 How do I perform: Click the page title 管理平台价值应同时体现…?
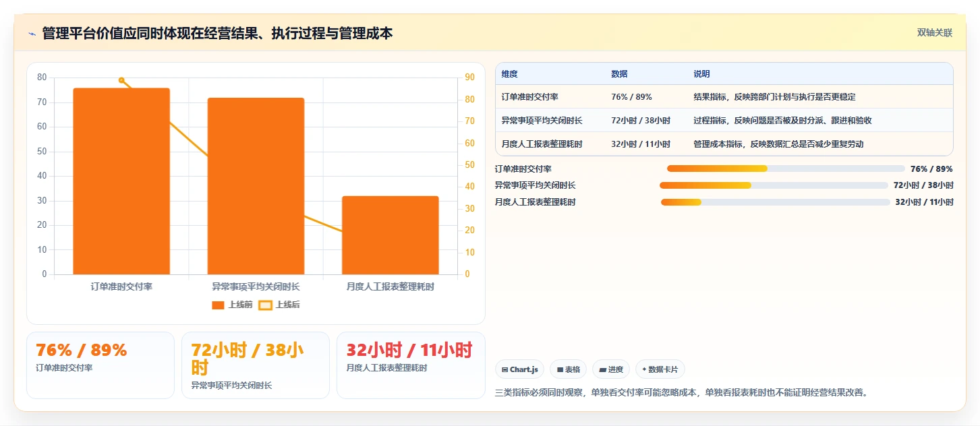pos(217,34)
